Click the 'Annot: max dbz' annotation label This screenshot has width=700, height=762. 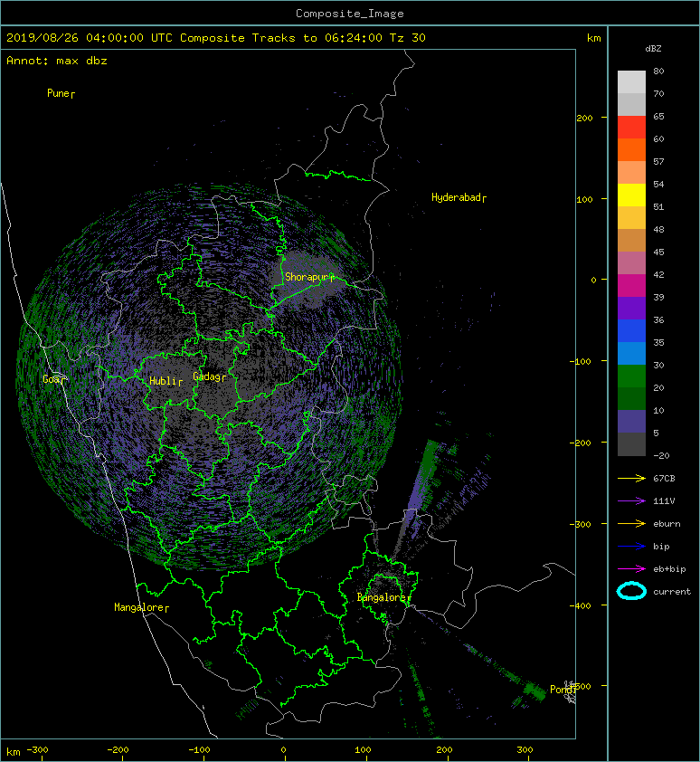click(56, 61)
